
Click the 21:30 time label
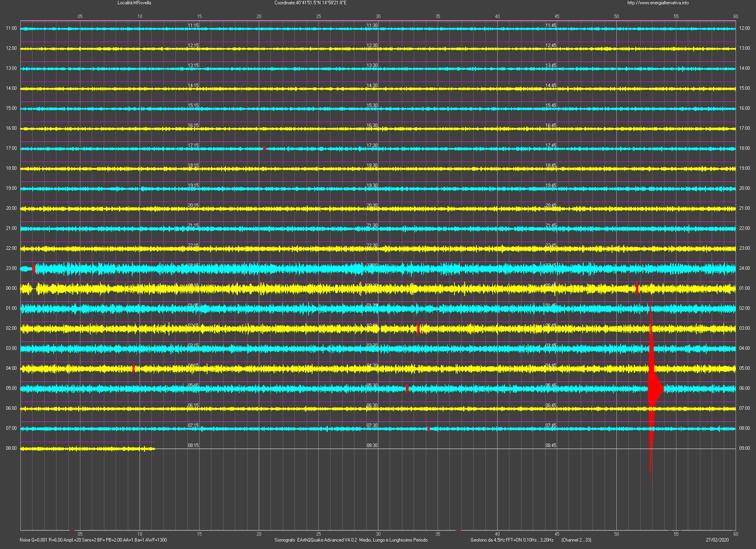pyautogui.click(x=372, y=225)
